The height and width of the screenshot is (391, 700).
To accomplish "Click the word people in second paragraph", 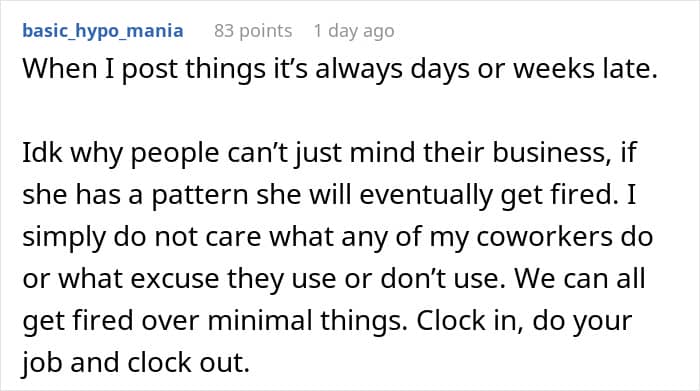I will tap(175, 153).
